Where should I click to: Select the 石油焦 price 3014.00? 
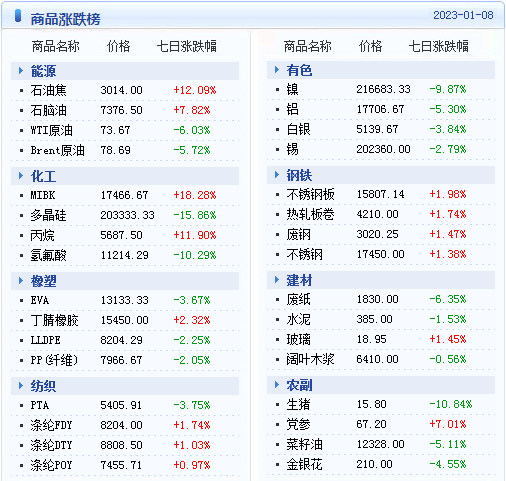[121, 90]
